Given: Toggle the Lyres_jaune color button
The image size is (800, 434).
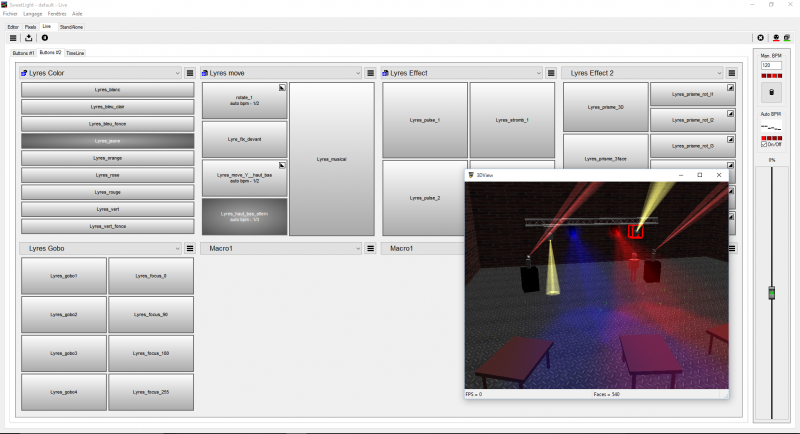Looking at the screenshot, I should (x=107, y=142).
